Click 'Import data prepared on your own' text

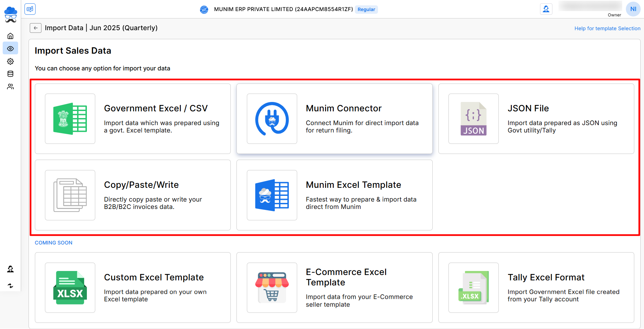point(155,296)
